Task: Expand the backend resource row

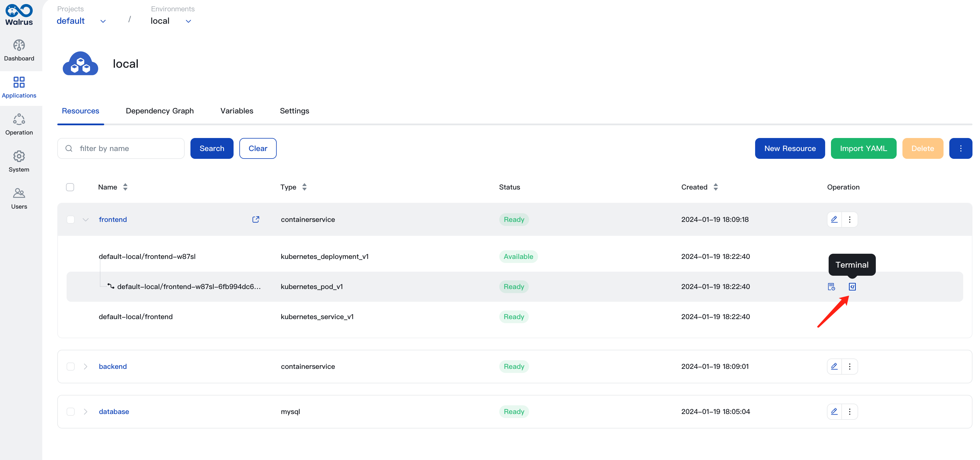Action: 86,367
